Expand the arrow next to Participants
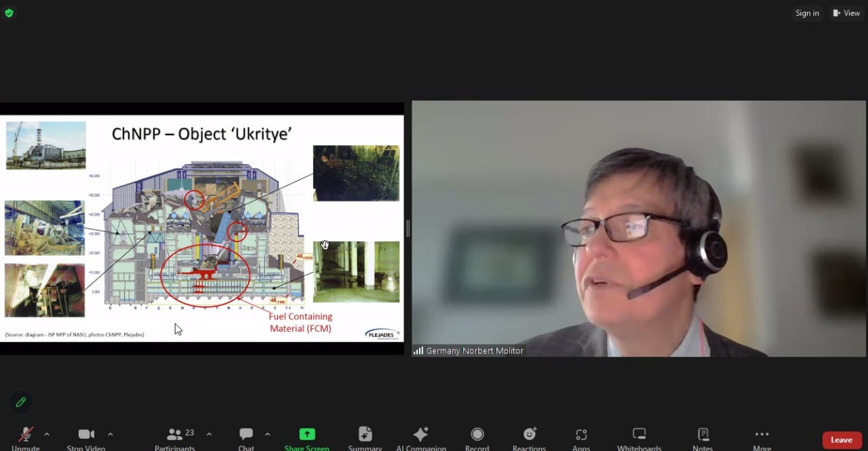 tap(209, 434)
